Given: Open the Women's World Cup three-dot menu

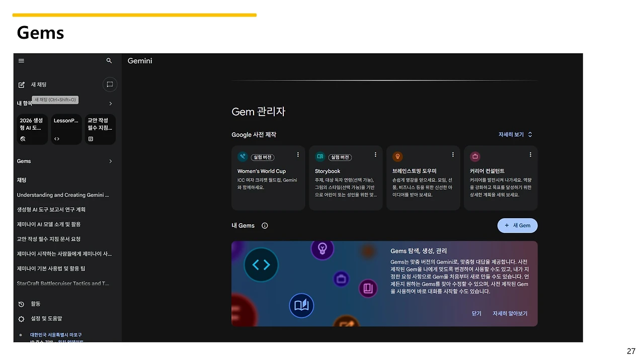Looking at the screenshot, I should (x=298, y=155).
